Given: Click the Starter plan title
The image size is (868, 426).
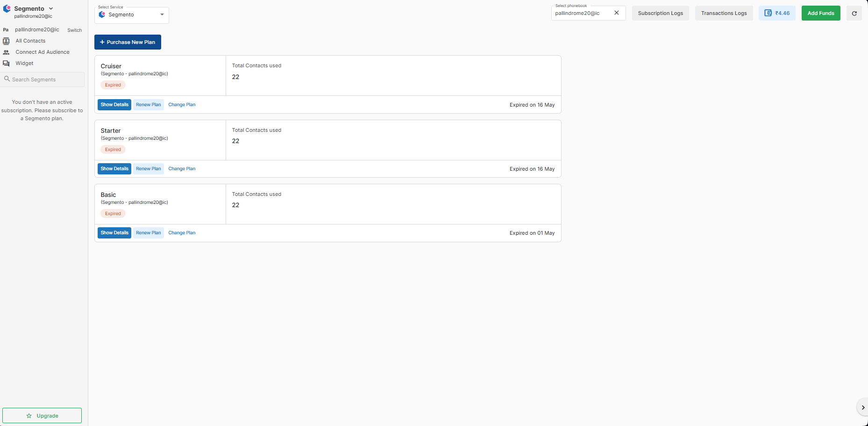Looking at the screenshot, I should point(111,130).
